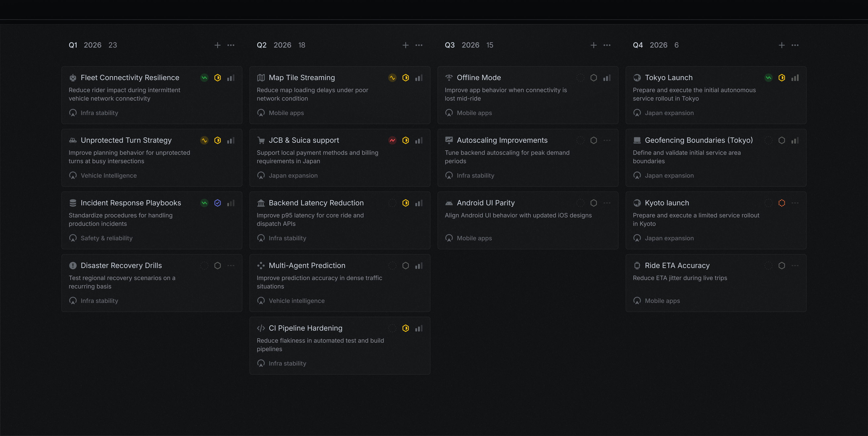868x436 pixels.
Task: Add a new project to Q4
Action: (x=781, y=45)
